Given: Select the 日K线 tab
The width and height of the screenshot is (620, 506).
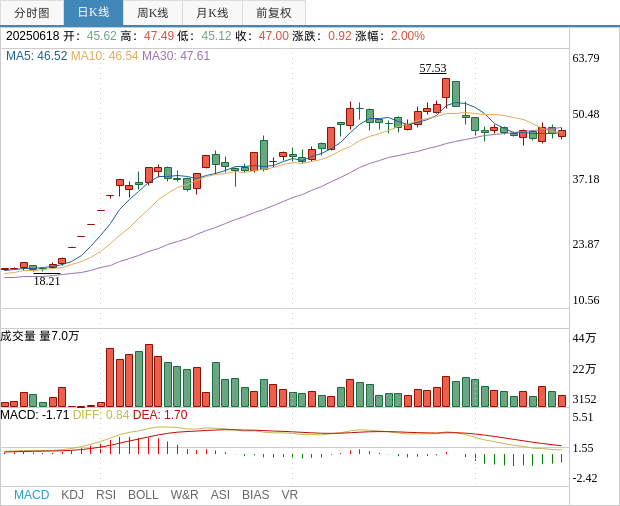Looking at the screenshot, I should [93, 13].
